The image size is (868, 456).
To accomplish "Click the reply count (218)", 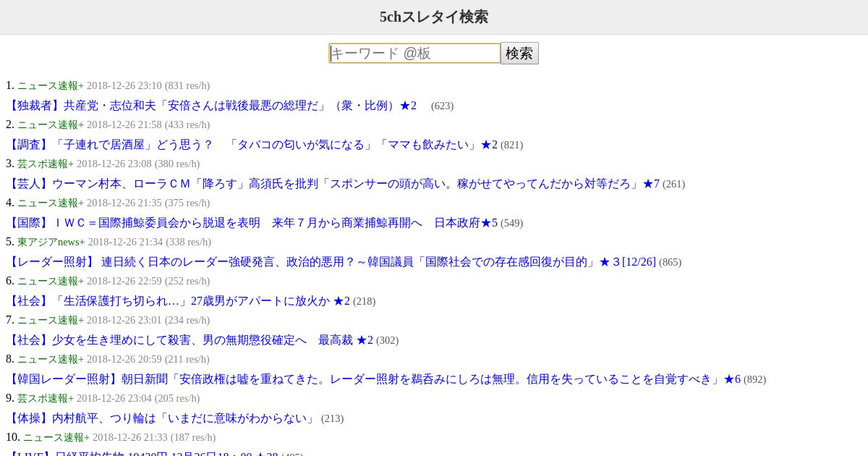I will click(x=365, y=301).
